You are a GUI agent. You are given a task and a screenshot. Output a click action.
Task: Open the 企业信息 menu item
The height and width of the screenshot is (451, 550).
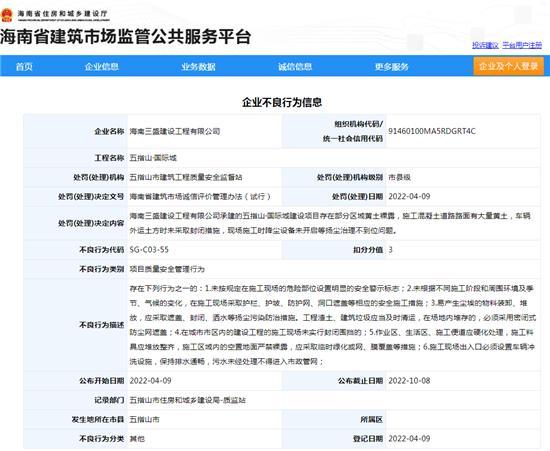pyautogui.click(x=102, y=67)
